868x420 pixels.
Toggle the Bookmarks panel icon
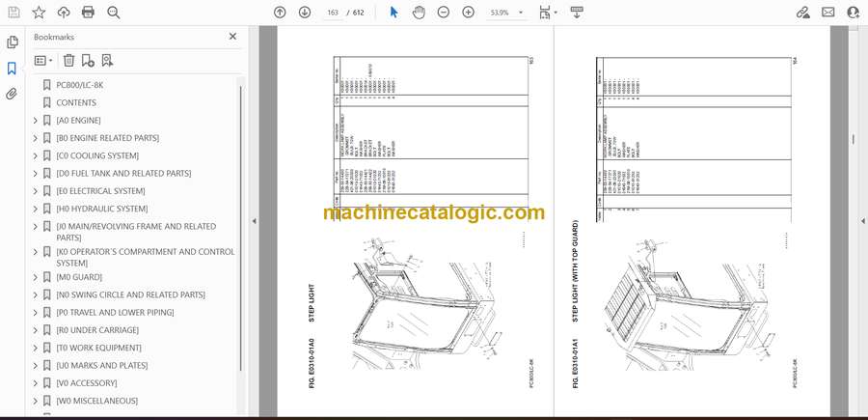click(x=12, y=69)
